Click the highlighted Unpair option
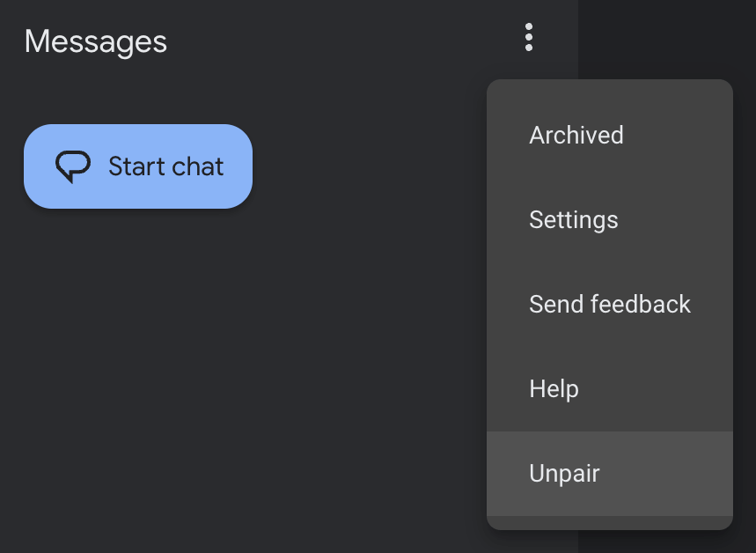The width and height of the screenshot is (756, 553). 565,474
